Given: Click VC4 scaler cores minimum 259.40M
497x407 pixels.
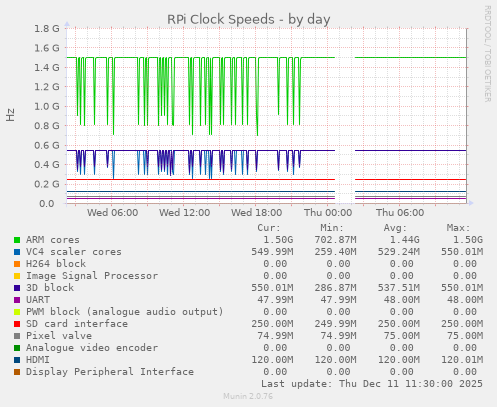Looking at the screenshot, I should tap(335, 252).
